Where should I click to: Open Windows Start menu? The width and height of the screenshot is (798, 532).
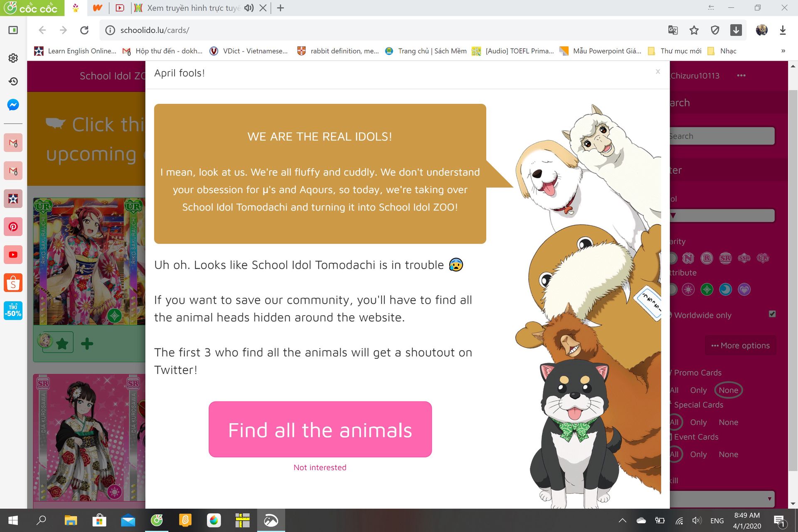point(13,520)
